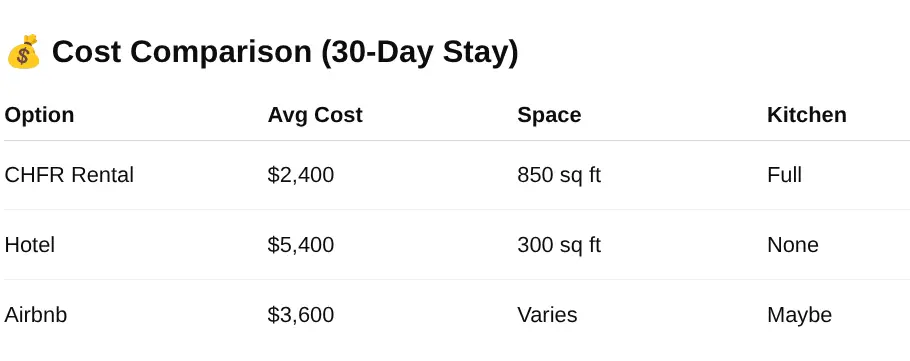Select the Airbnb row label
Screen dimensions: 910x361
[36, 315]
